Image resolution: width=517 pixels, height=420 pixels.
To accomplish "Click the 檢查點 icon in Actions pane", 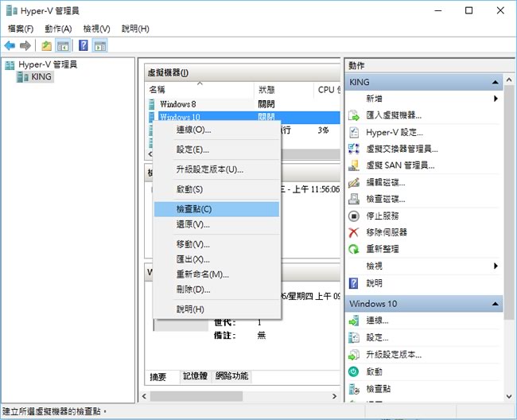I will [x=354, y=389].
